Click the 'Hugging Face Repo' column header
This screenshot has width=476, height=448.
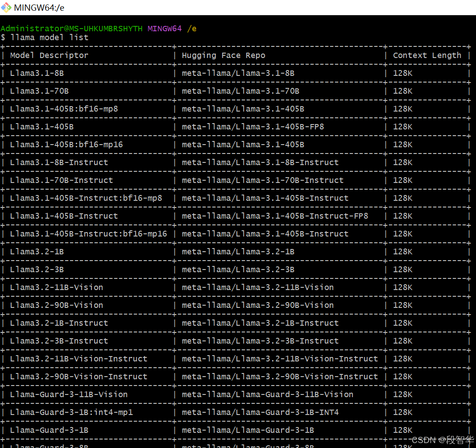(x=224, y=55)
